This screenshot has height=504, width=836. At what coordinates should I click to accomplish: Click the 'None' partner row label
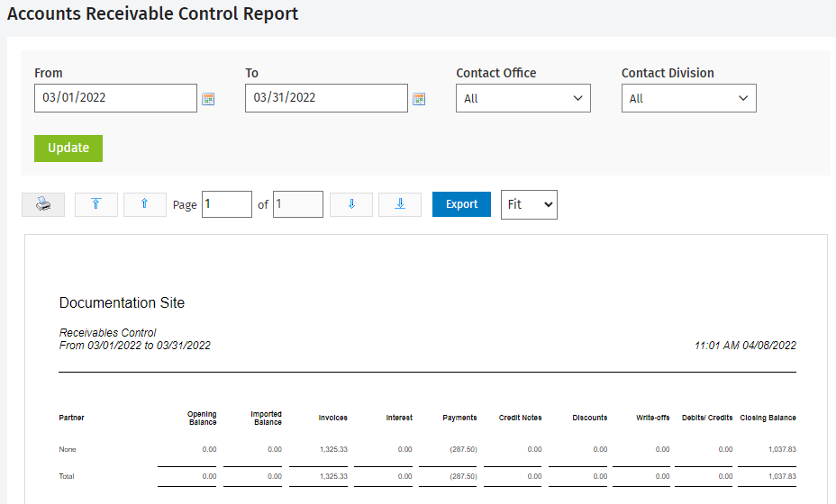tap(68, 449)
